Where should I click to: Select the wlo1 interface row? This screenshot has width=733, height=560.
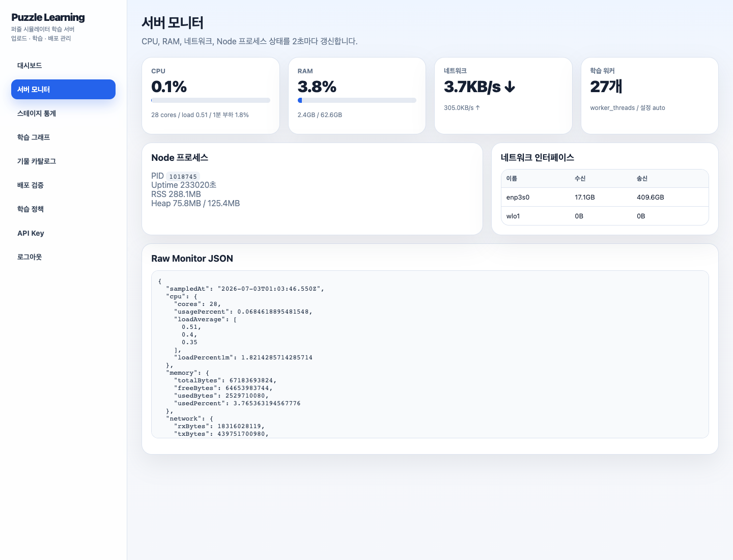point(605,216)
